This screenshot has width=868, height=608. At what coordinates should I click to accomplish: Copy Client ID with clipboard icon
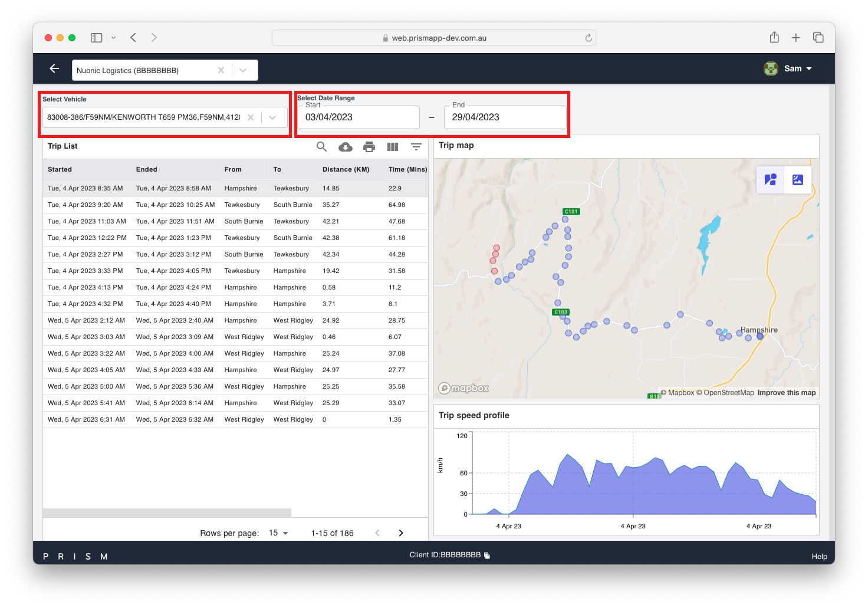[x=487, y=556]
